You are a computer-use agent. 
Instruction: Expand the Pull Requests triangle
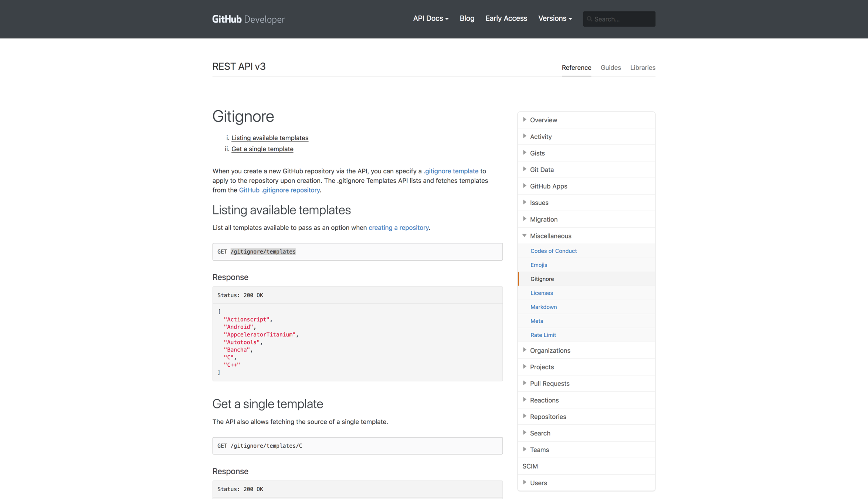coord(525,383)
